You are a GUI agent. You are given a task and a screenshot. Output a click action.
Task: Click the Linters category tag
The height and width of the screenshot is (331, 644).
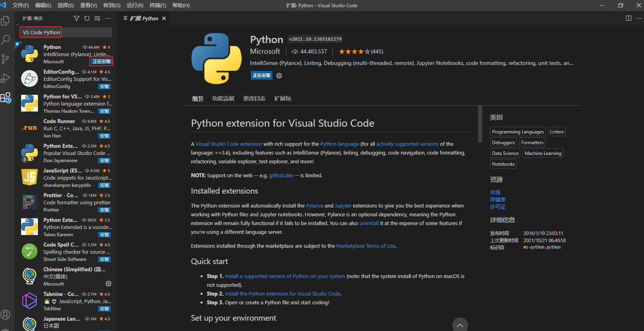pyautogui.click(x=557, y=132)
